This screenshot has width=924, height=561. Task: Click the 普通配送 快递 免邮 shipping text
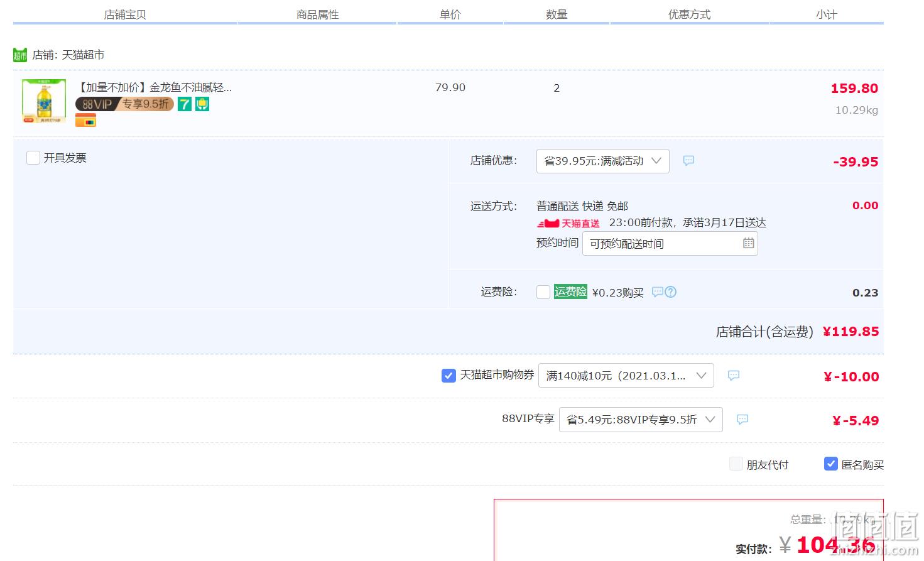point(582,206)
